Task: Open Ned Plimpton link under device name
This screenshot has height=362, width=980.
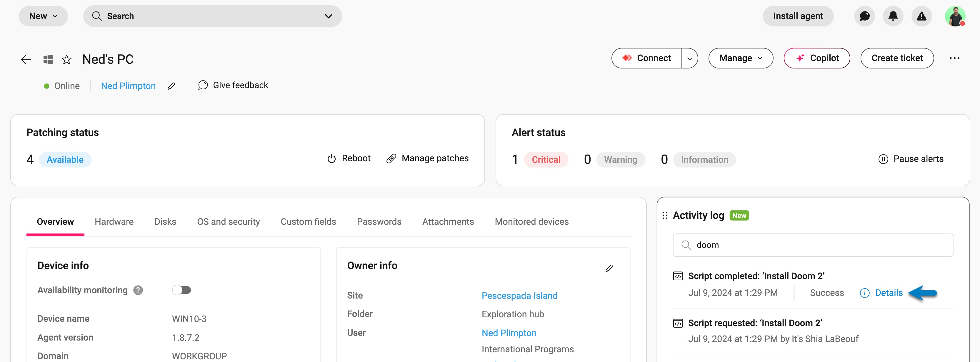Action: [x=128, y=86]
